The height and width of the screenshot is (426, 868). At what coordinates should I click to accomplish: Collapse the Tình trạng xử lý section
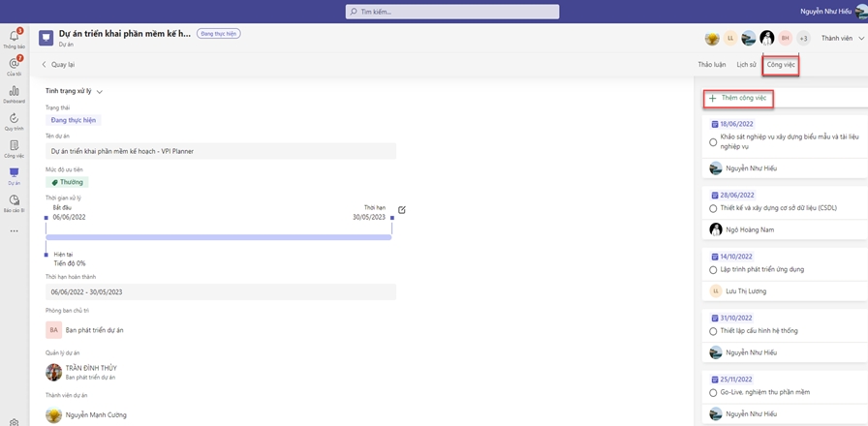(x=99, y=92)
